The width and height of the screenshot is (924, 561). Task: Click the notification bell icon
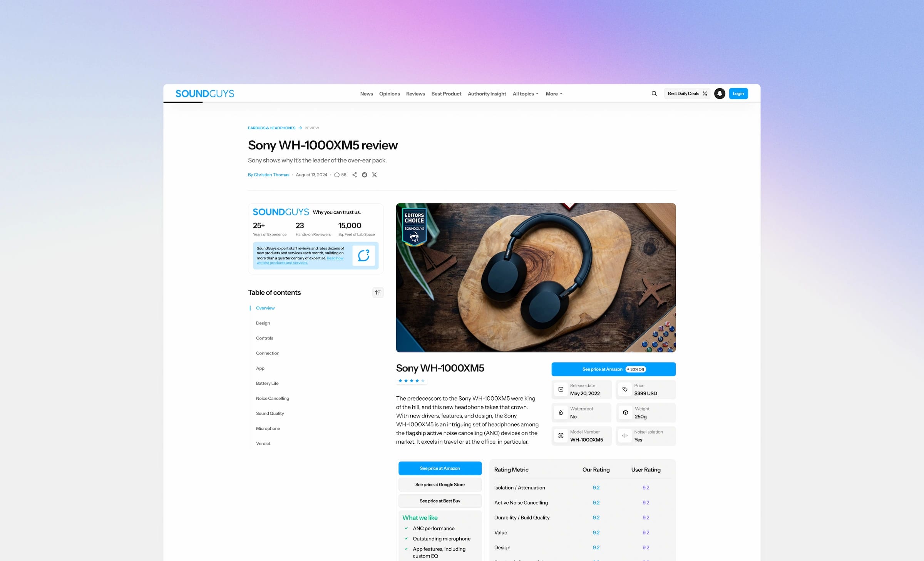(x=720, y=93)
